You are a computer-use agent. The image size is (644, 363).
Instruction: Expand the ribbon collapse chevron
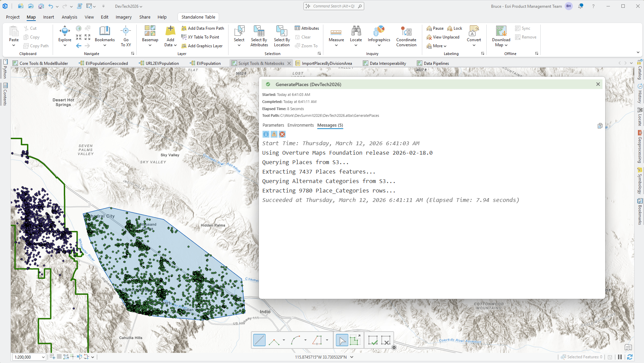pos(638,52)
